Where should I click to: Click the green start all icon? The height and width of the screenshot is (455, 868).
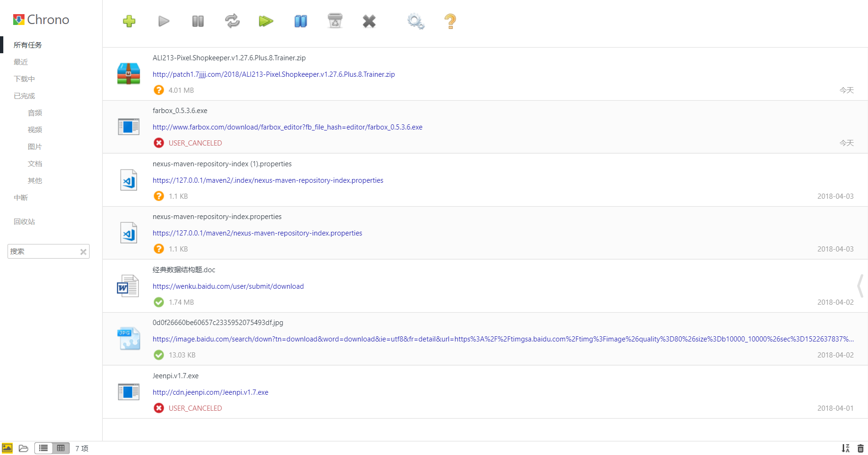266,21
